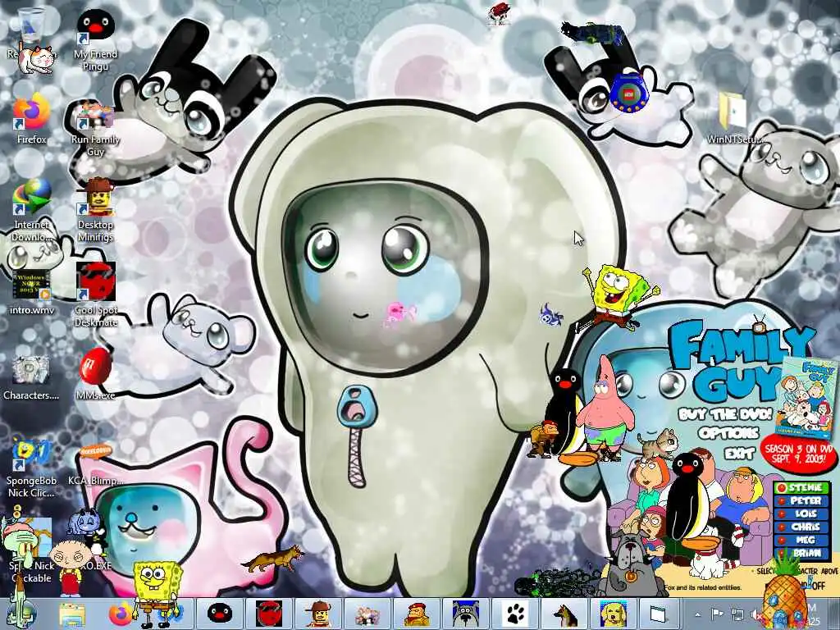Open the My Friend Pingu desktop shortcut
This screenshot has width=840, height=630.
[95, 40]
